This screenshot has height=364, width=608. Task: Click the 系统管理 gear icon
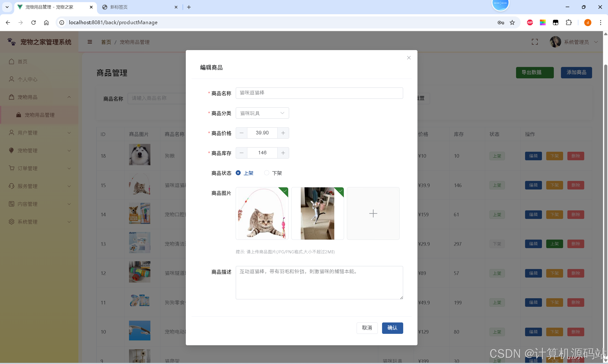[x=12, y=222]
